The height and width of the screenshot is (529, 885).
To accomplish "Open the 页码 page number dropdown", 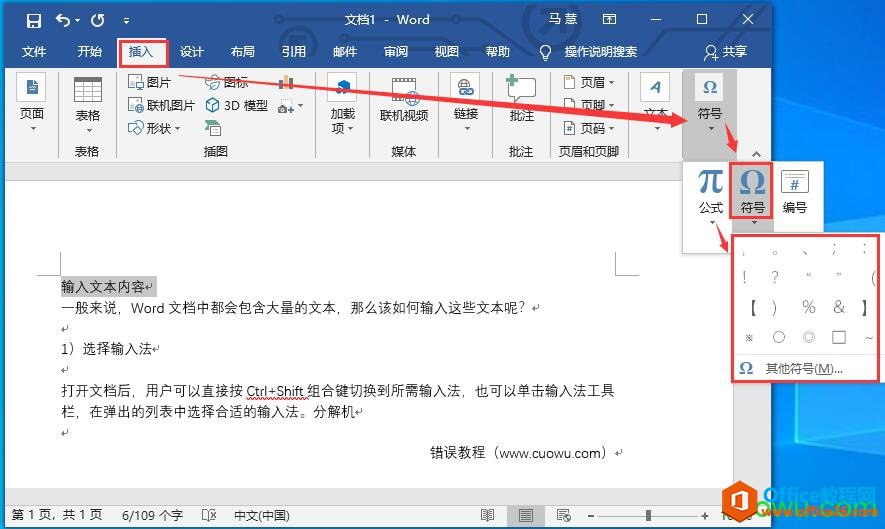I will pos(590,129).
